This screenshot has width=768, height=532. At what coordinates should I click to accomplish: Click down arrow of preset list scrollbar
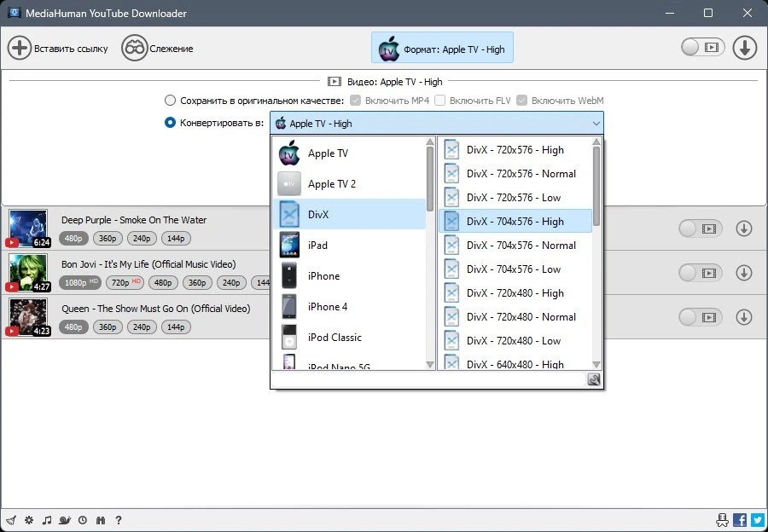coord(596,365)
